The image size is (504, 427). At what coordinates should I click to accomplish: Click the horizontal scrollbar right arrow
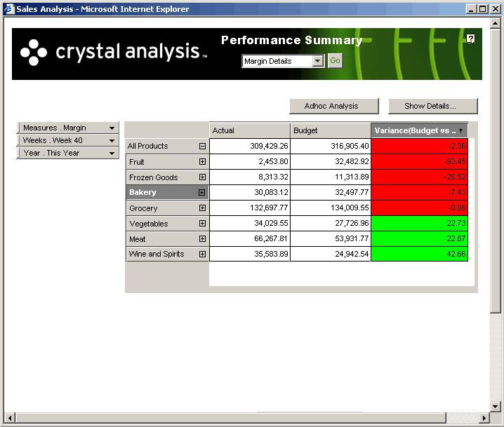(x=484, y=418)
